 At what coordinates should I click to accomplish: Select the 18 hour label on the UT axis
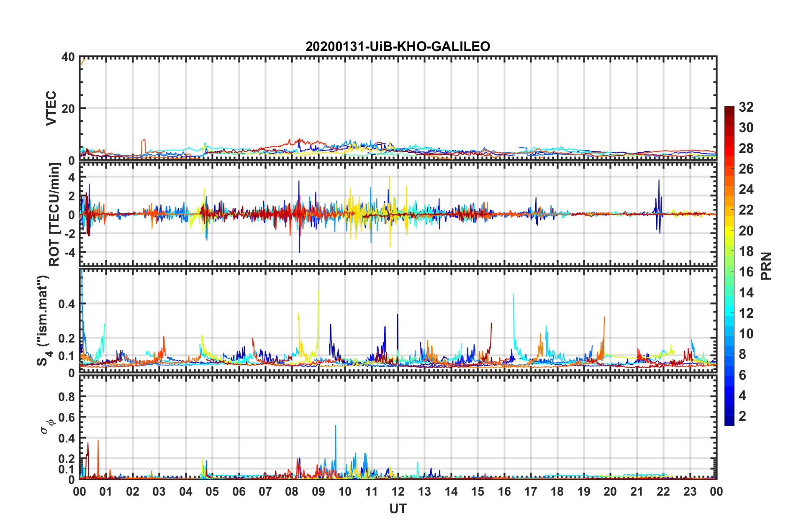557,491
